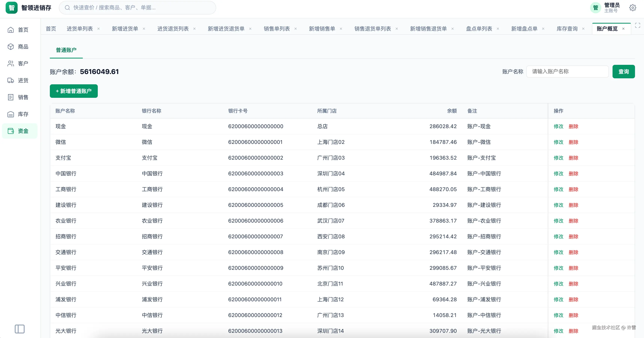This screenshot has height=338, width=644.
Task: Close the 账户概览 tab
Action: (624, 29)
